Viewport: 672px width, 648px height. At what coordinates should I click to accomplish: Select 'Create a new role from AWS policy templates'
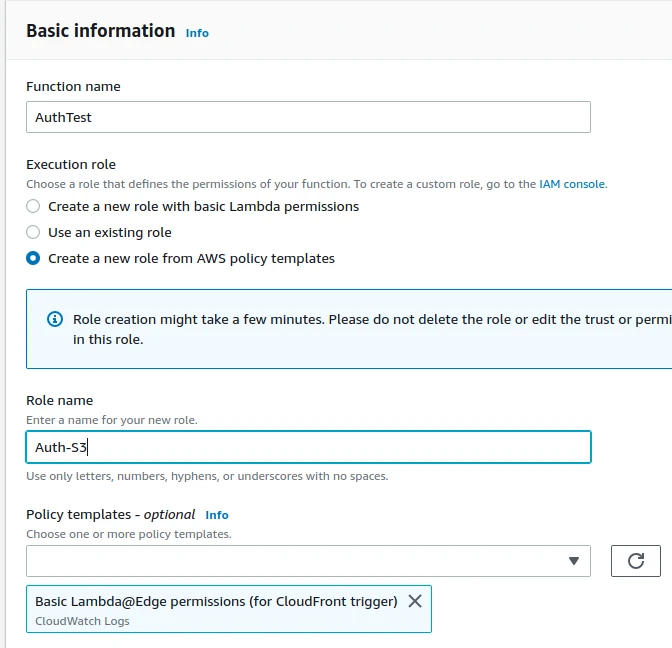click(34, 258)
